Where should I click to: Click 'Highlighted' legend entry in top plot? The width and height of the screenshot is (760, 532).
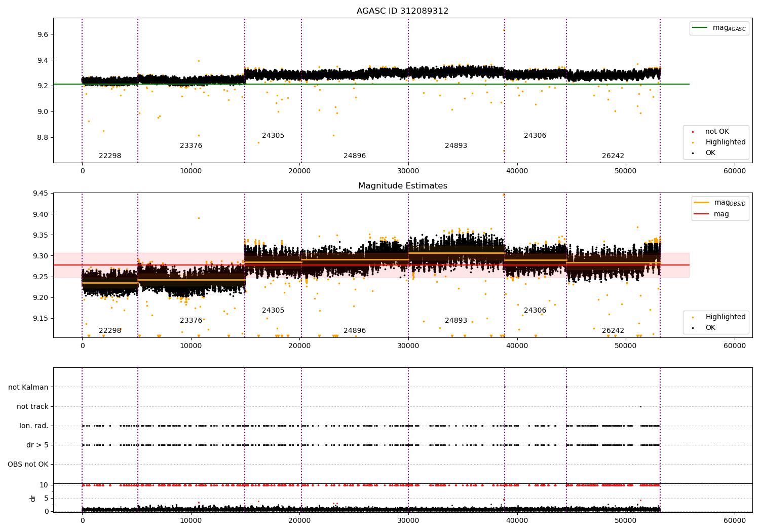pyautogui.click(x=726, y=142)
